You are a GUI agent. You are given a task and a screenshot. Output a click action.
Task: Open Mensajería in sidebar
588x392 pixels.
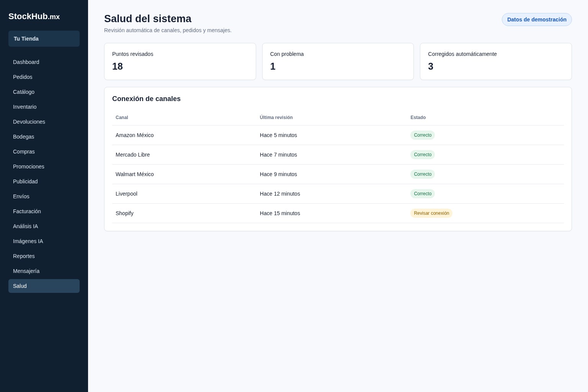click(x=44, y=271)
